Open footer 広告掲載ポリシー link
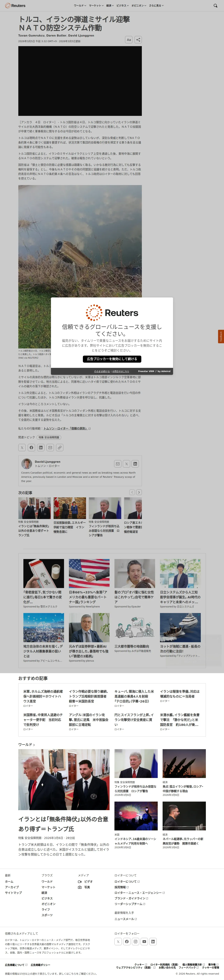The width and height of the screenshot is (224, 980). coord(40,965)
